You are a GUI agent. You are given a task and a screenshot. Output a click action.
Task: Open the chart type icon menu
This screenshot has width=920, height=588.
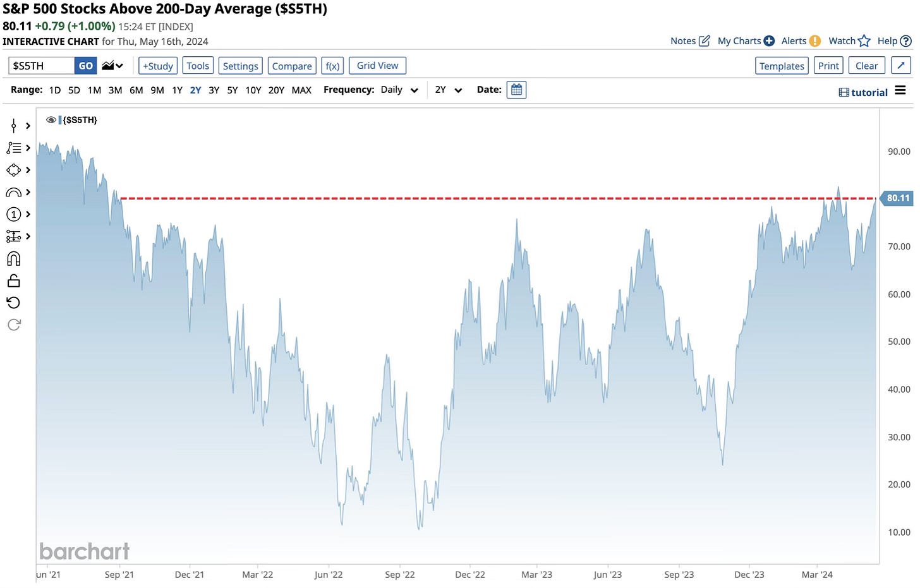(112, 66)
